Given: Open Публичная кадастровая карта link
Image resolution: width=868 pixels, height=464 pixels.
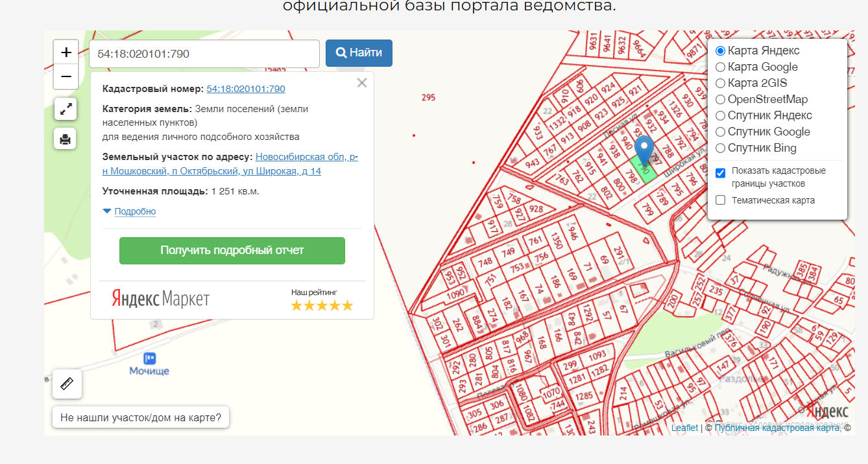Looking at the screenshot, I should pyautogui.click(x=777, y=428).
